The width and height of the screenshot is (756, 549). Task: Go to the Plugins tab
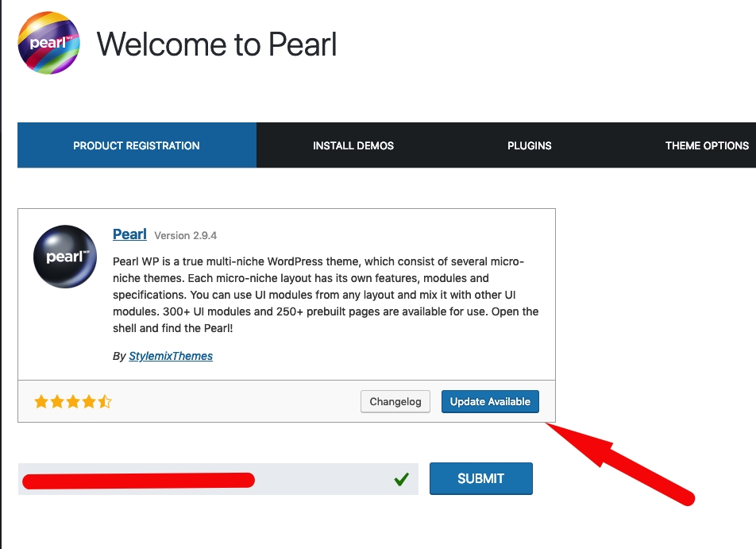point(530,145)
